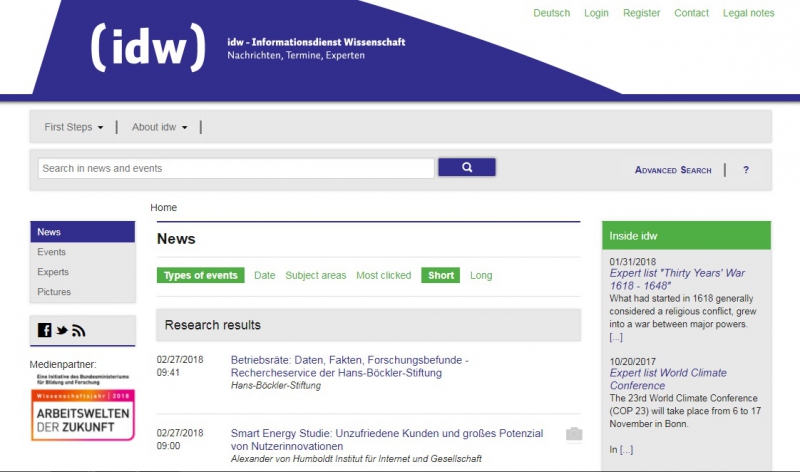This screenshot has height=472, width=800.
Task: Click the Facebook icon in sidebar
Action: click(45, 331)
